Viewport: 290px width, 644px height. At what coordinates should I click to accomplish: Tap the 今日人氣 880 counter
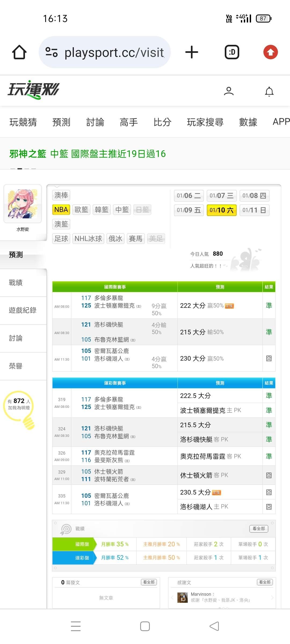tap(206, 254)
